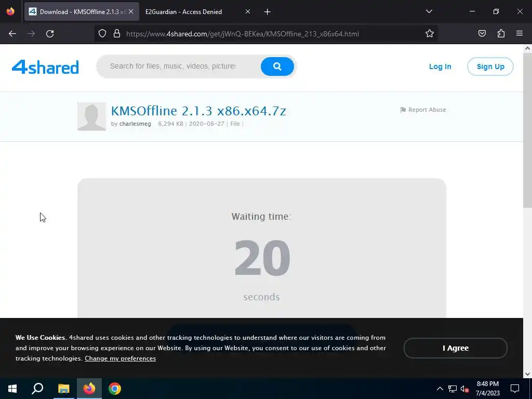Click the upload date 2020-08-27
Viewport: 532px width, 399px height.
tap(207, 124)
